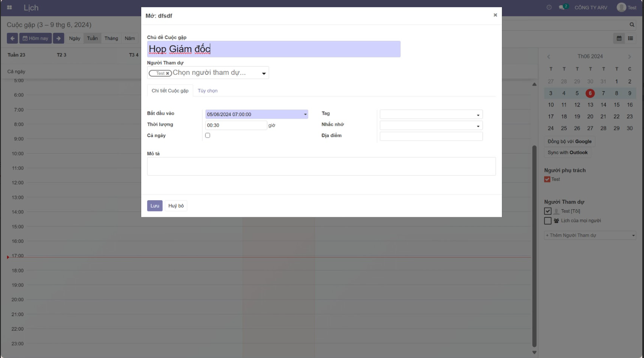This screenshot has height=358, width=644.
Task: Uncheck Test under Người phụ trách
Action: click(x=547, y=179)
